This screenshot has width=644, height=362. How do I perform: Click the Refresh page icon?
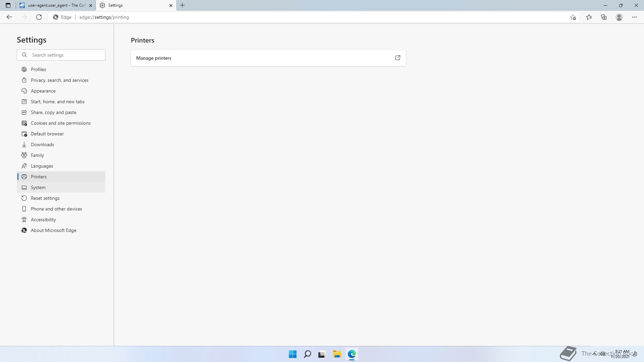(x=39, y=17)
